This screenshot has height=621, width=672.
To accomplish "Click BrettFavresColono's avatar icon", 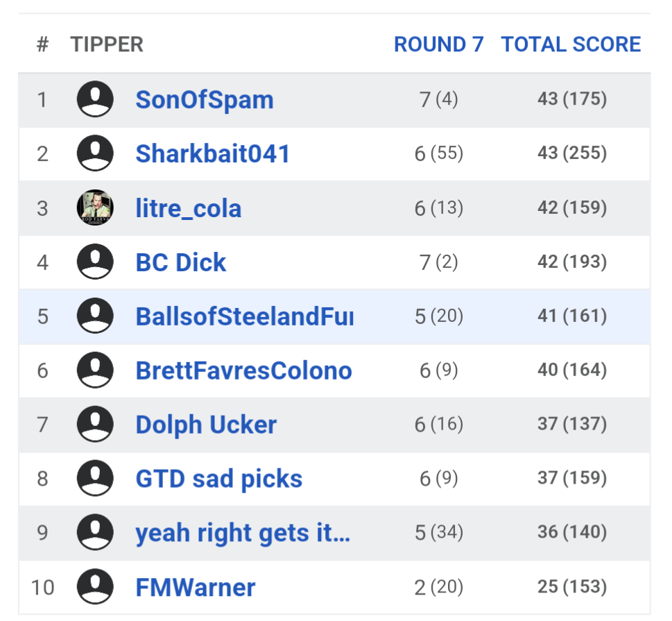I will pyautogui.click(x=95, y=370).
